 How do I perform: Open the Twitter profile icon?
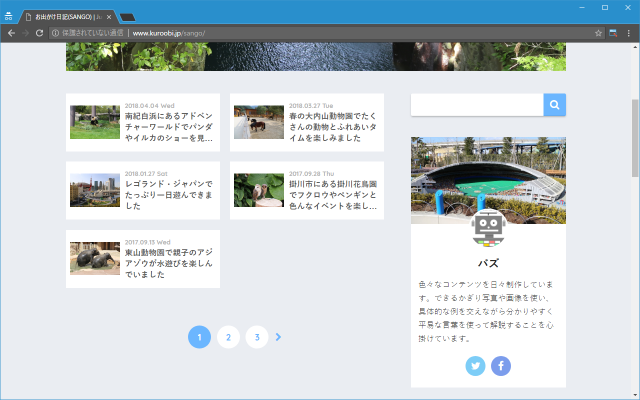point(475,366)
